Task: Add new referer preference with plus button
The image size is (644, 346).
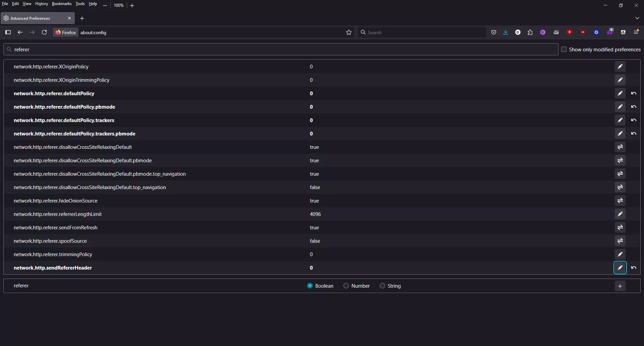Action: (x=620, y=286)
